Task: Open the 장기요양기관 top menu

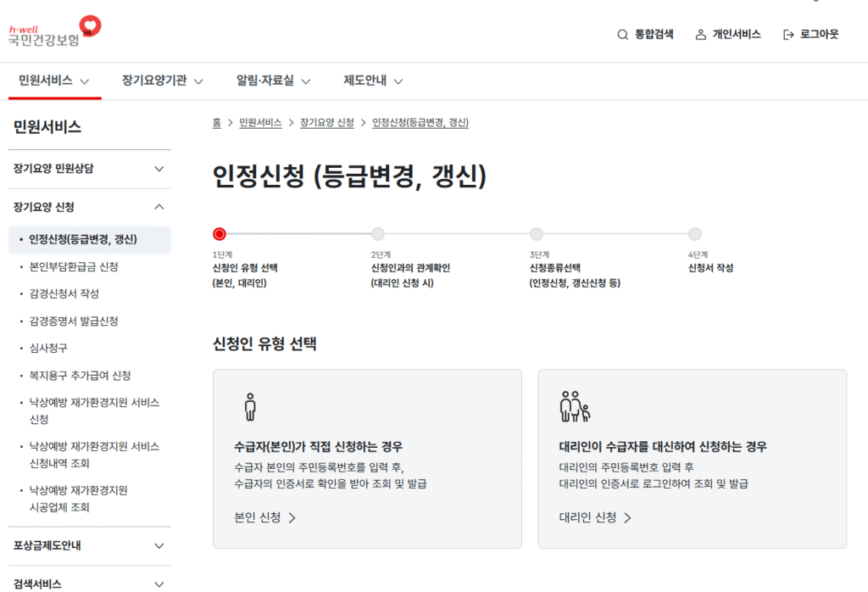Action: 162,81
